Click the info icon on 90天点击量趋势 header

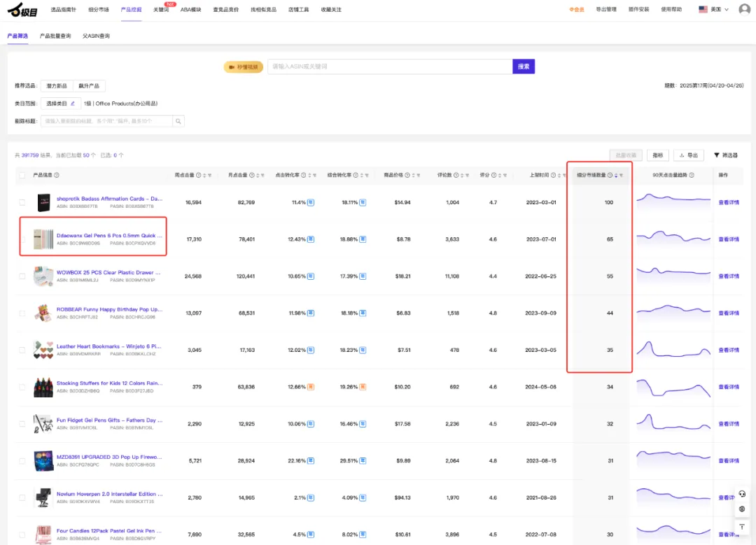(692, 176)
